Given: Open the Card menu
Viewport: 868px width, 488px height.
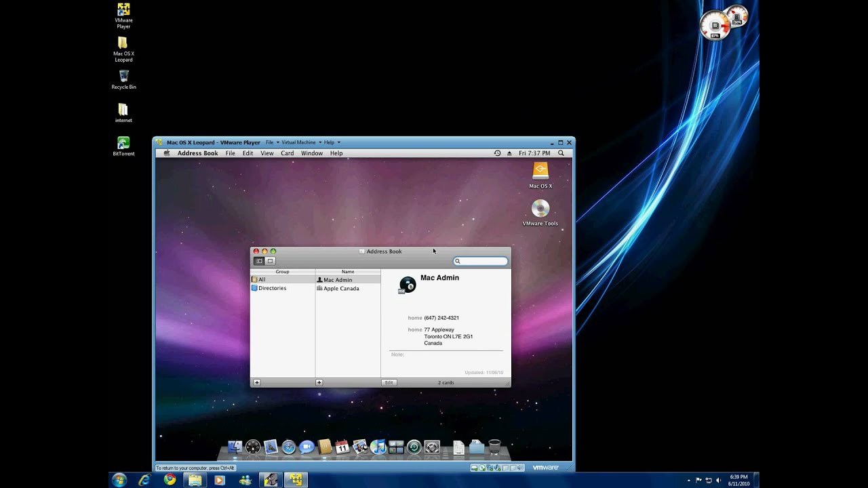Looking at the screenshot, I should pos(288,153).
